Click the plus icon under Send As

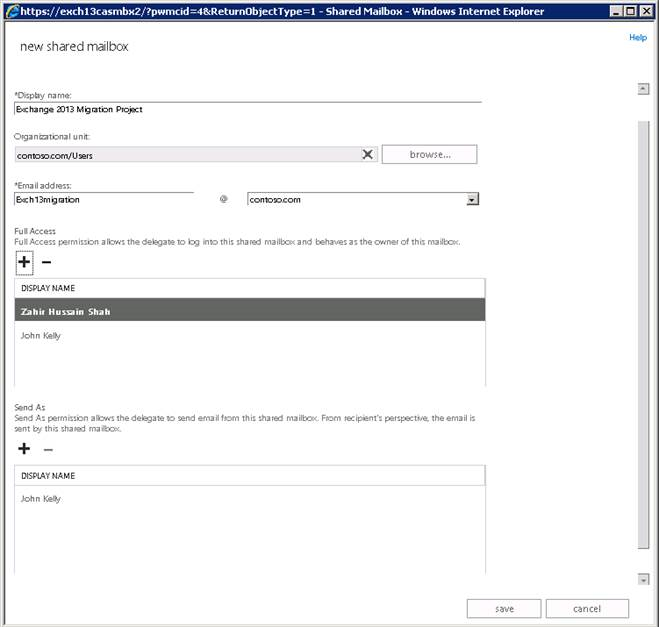click(24, 449)
